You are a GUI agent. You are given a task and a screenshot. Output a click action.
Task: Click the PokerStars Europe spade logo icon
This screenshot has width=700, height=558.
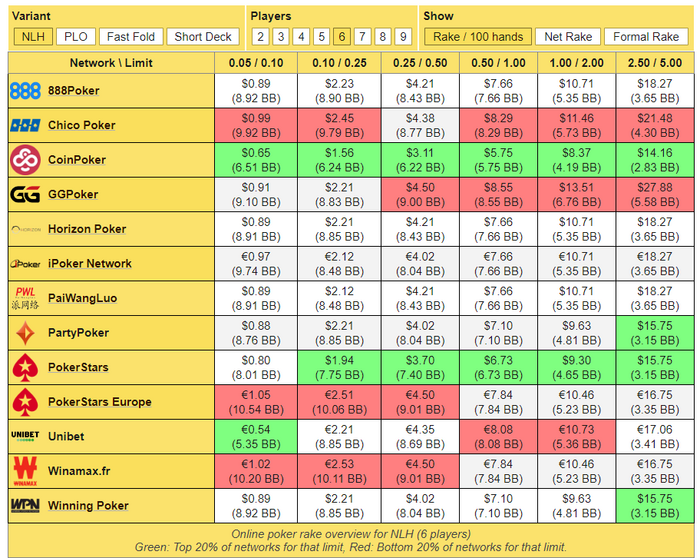25,402
